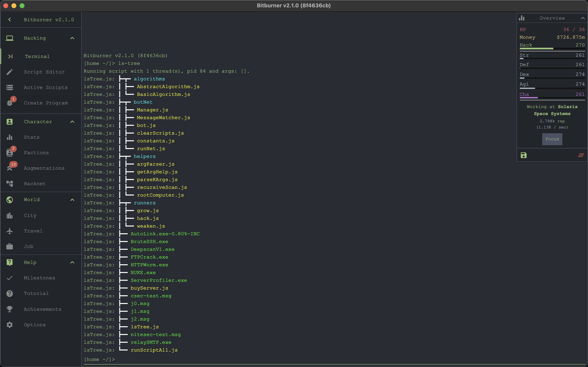Click the Focus button at Solaris Space Systems
Viewport: 588px width, 367px height.
(552, 139)
